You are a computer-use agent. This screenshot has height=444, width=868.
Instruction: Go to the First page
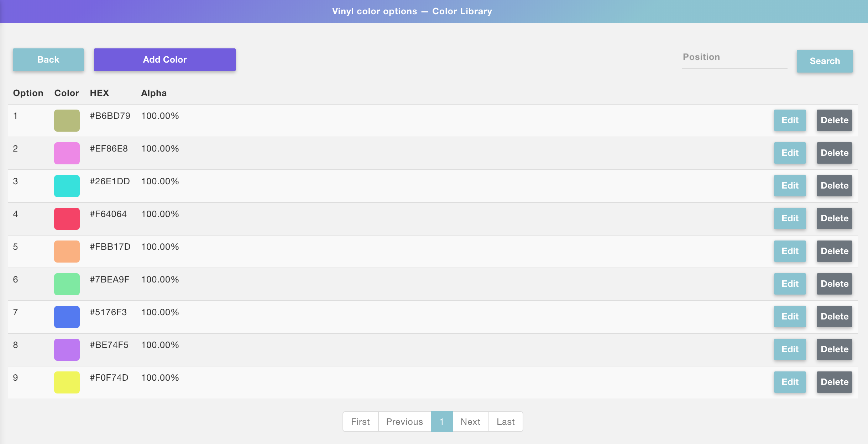click(360, 422)
